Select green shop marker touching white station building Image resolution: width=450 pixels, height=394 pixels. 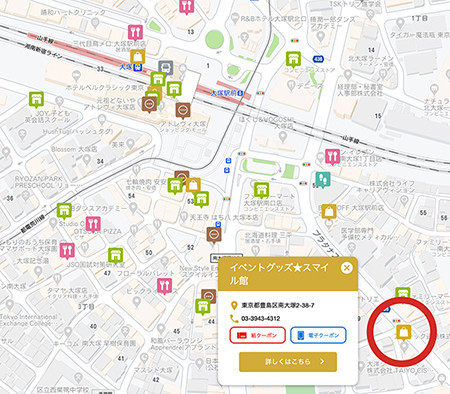[x=174, y=89]
